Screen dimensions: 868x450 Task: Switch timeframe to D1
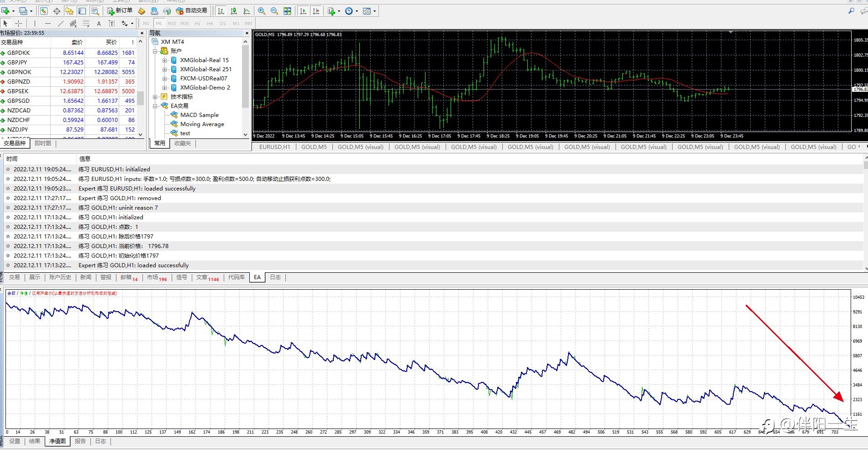tap(223, 23)
